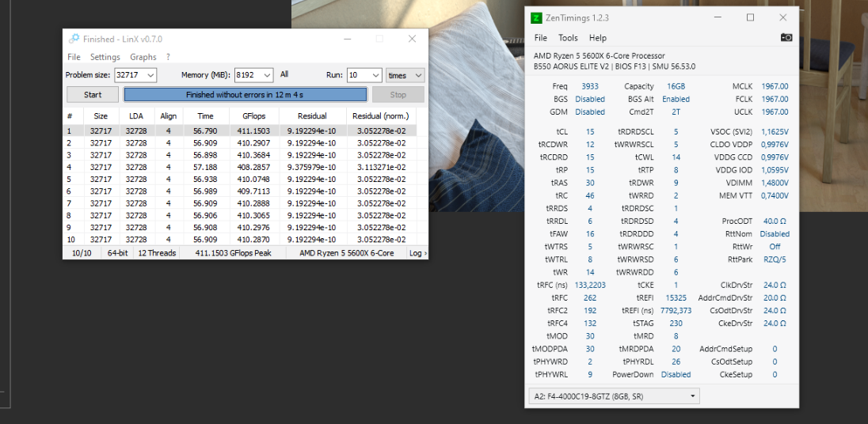Click the 12 Threads status entry
This screenshot has width=868, height=424.
point(158,252)
